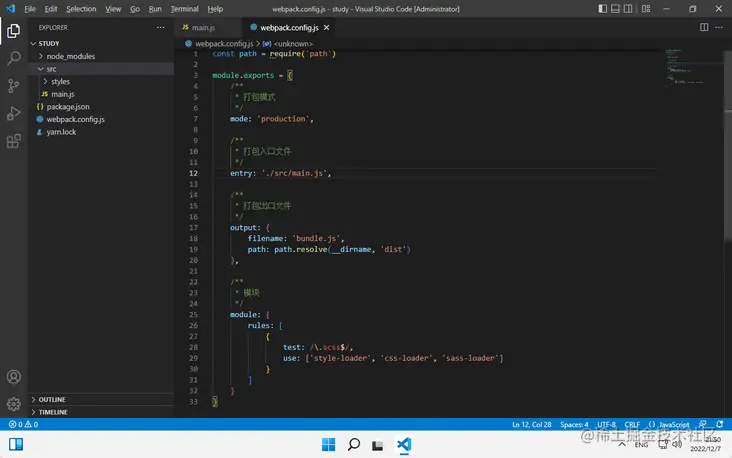Click errors and warnings count in status bar
The image size is (732, 458).
(x=23, y=424)
